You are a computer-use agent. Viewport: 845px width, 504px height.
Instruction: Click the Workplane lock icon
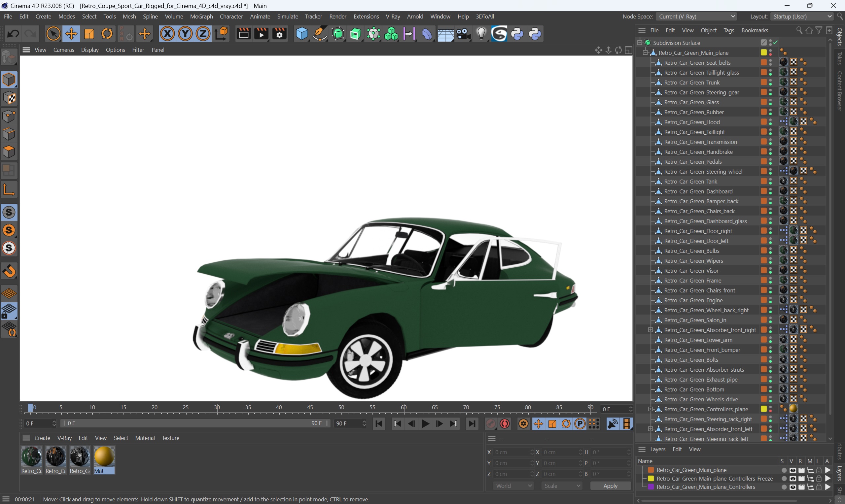click(x=9, y=312)
